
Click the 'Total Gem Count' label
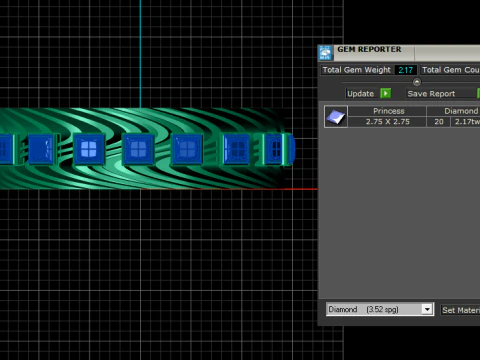tap(451, 70)
